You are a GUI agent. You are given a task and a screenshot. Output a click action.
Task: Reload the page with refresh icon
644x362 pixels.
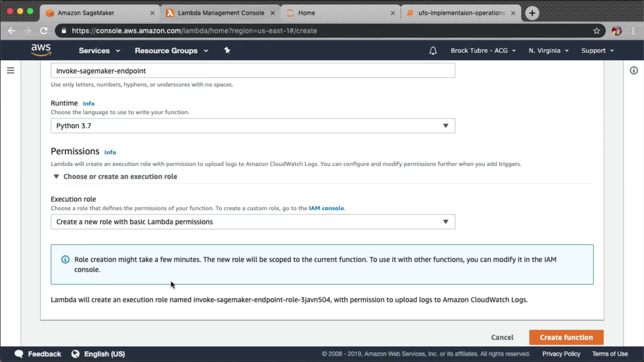point(44,31)
